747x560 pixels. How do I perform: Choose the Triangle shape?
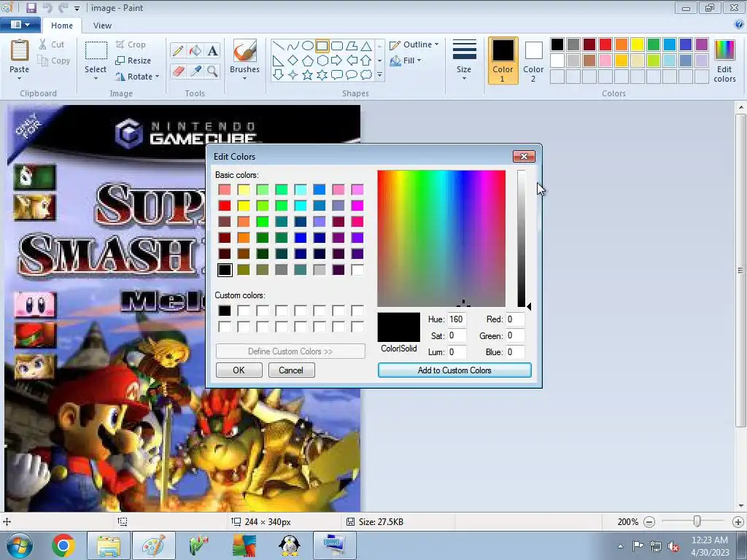pyautogui.click(x=366, y=46)
